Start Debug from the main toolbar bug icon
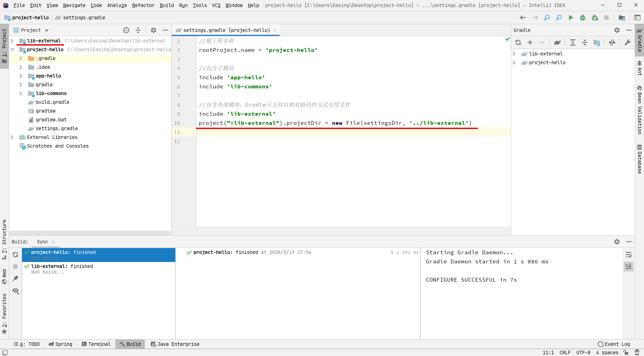Viewport: 644px width, 356px height. [x=583, y=18]
